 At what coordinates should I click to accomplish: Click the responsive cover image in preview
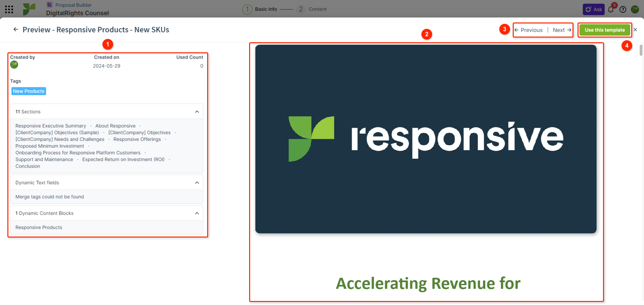(426, 139)
